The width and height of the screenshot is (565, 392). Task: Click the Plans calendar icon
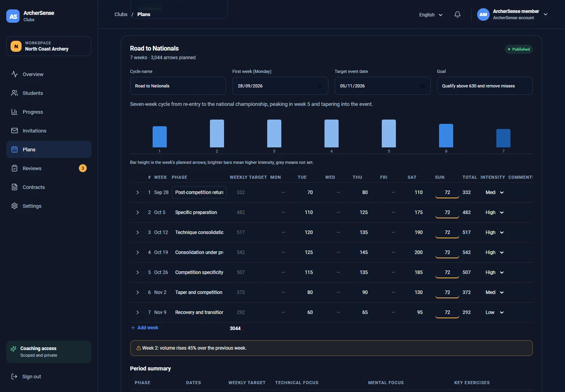[x=15, y=149]
